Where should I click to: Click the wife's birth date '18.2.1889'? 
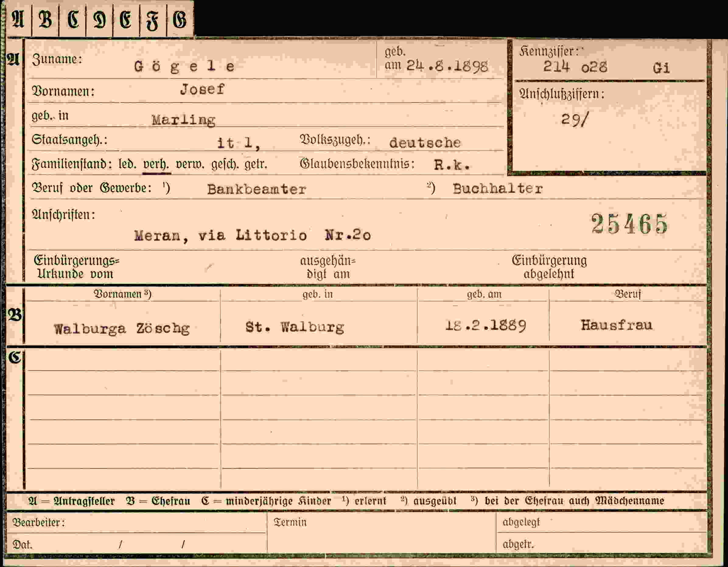486,325
